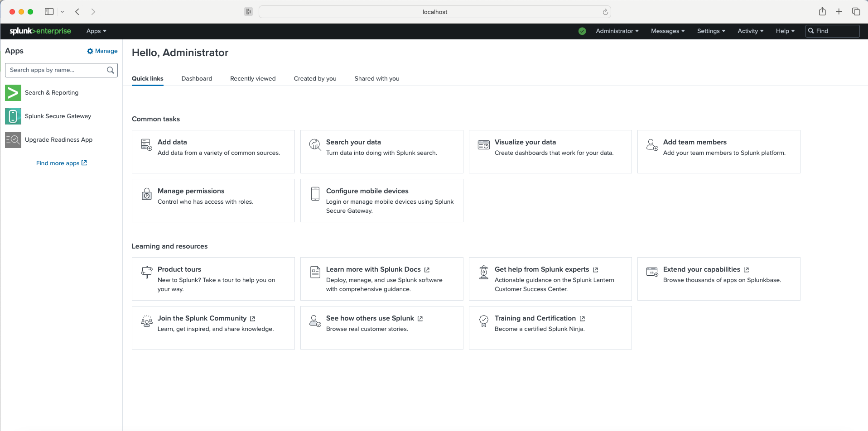Image resolution: width=868 pixels, height=431 pixels.
Task: Click the Join the Splunk Community title
Action: [x=202, y=318]
